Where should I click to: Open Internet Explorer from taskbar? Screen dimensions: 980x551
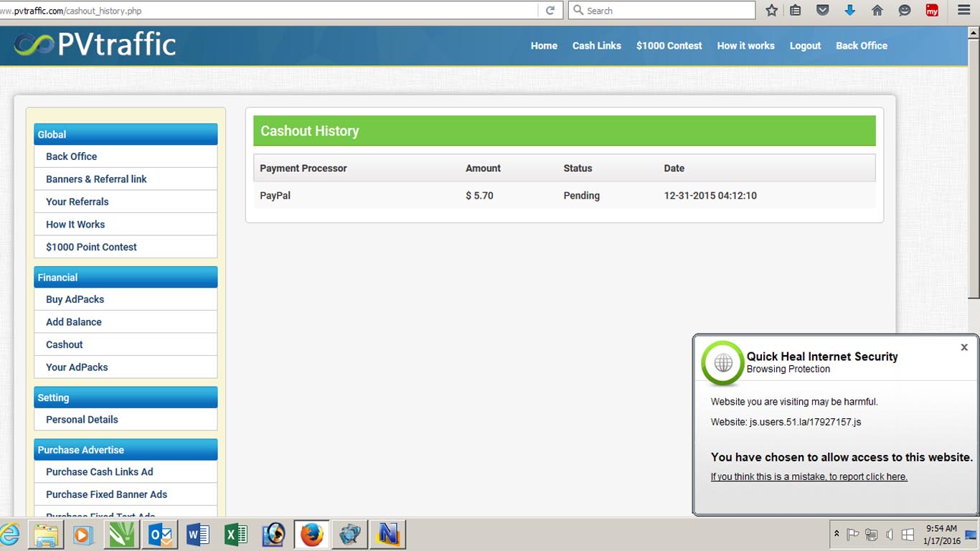[x=9, y=534]
